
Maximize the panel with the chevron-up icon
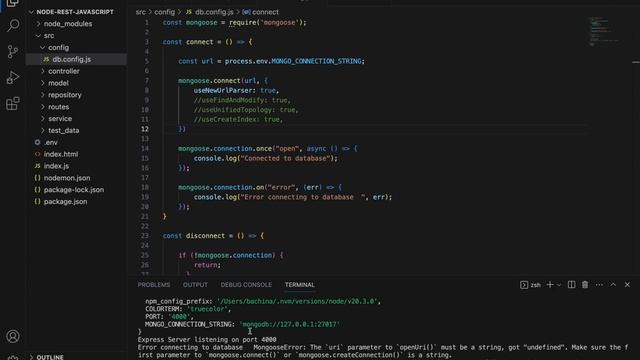[x=613, y=284]
